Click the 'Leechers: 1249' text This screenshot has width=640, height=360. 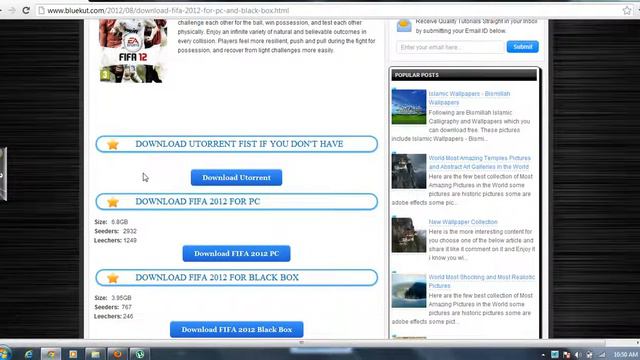click(x=116, y=240)
